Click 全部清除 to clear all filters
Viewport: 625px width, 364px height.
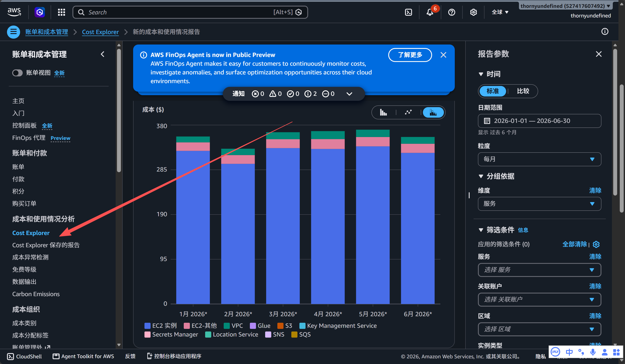point(575,244)
